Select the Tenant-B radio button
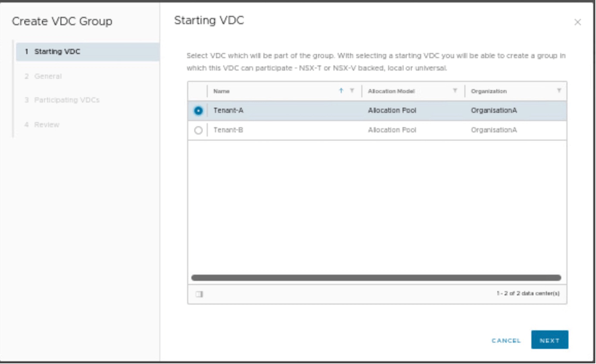This screenshot has width=596, height=364. coord(198,131)
